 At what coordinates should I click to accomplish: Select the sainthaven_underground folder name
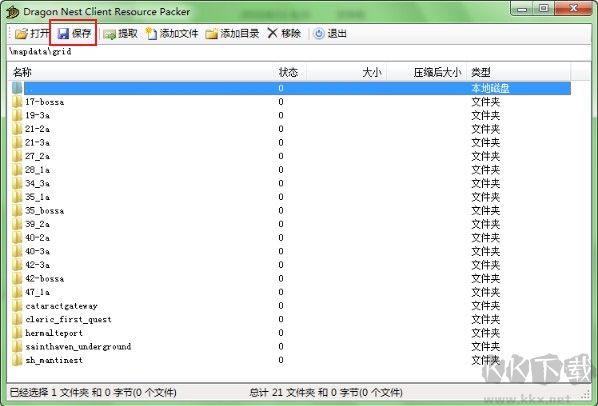78,347
